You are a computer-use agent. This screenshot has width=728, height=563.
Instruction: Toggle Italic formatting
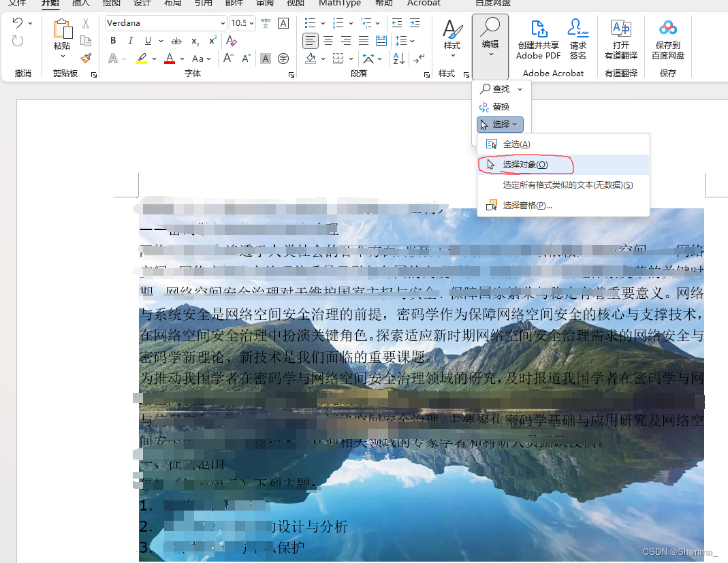tap(131, 41)
